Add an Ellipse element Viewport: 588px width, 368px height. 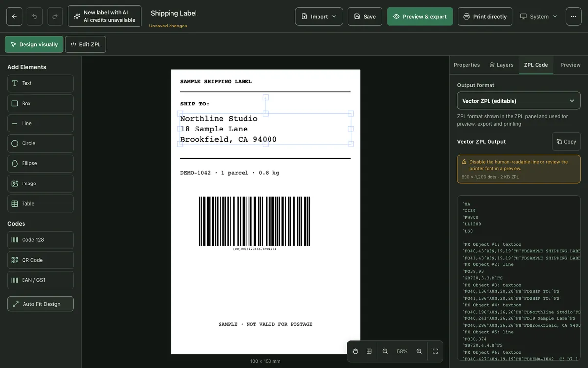41,163
